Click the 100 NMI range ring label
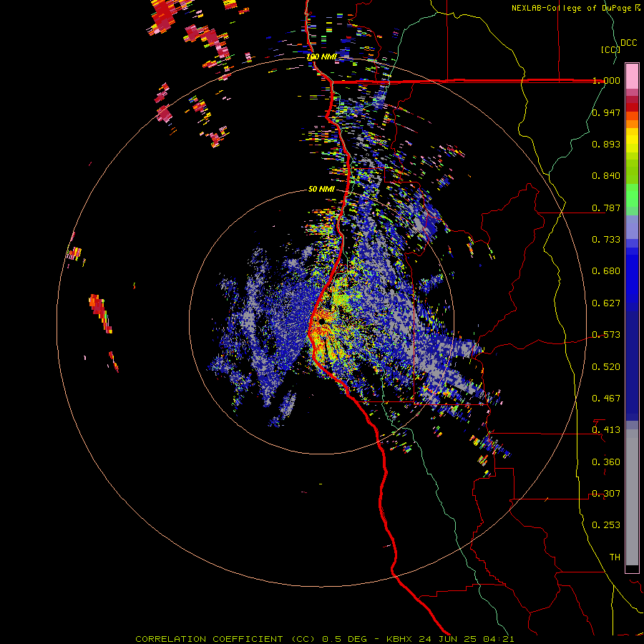 [321, 57]
